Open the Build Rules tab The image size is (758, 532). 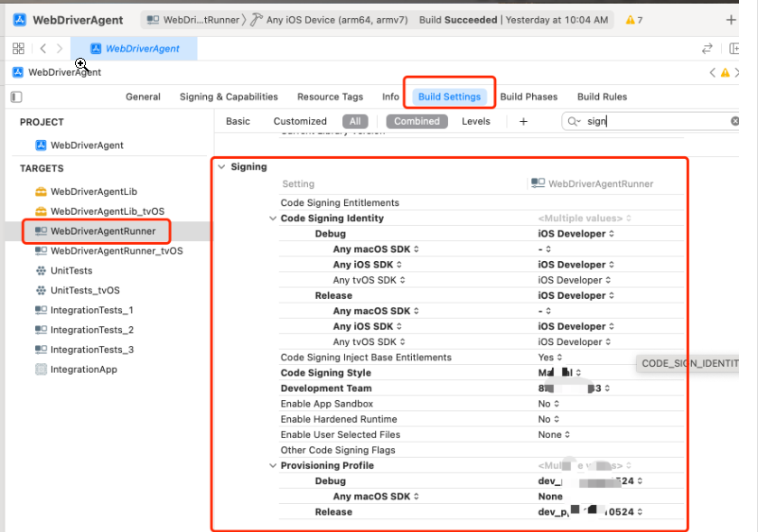coord(602,98)
